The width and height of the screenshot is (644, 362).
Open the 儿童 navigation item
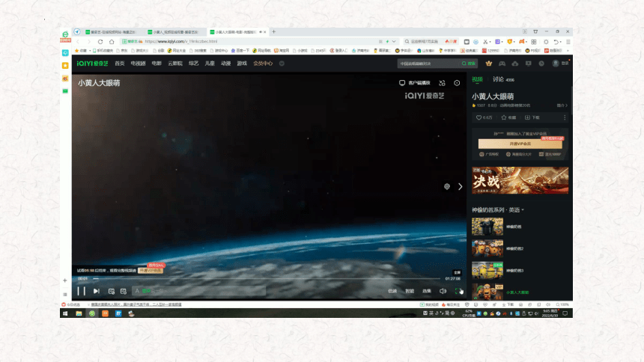210,64
